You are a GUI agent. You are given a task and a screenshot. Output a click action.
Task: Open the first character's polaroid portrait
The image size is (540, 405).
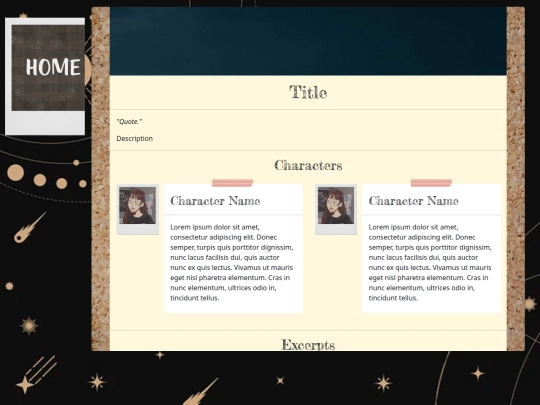(x=137, y=209)
